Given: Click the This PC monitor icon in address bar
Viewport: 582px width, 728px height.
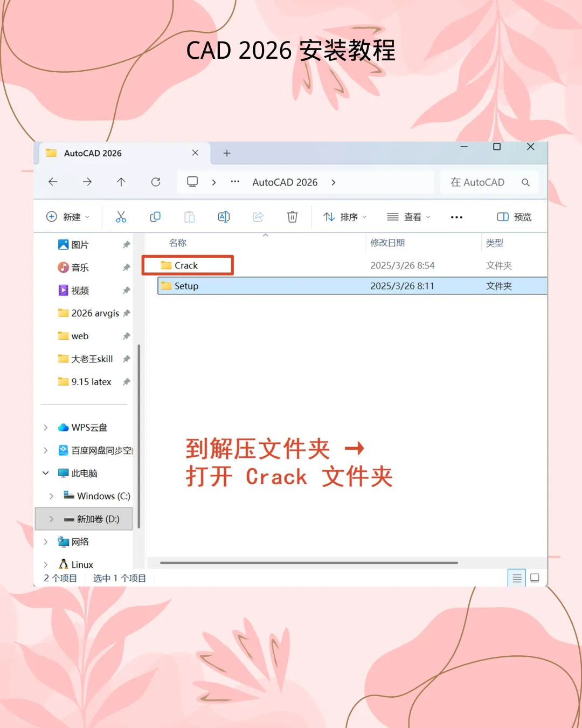Looking at the screenshot, I should pos(192,182).
